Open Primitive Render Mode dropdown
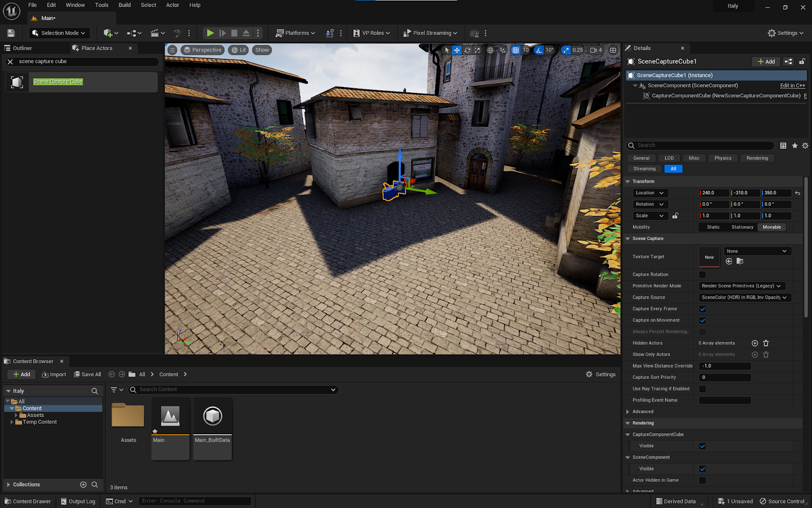 (741, 286)
